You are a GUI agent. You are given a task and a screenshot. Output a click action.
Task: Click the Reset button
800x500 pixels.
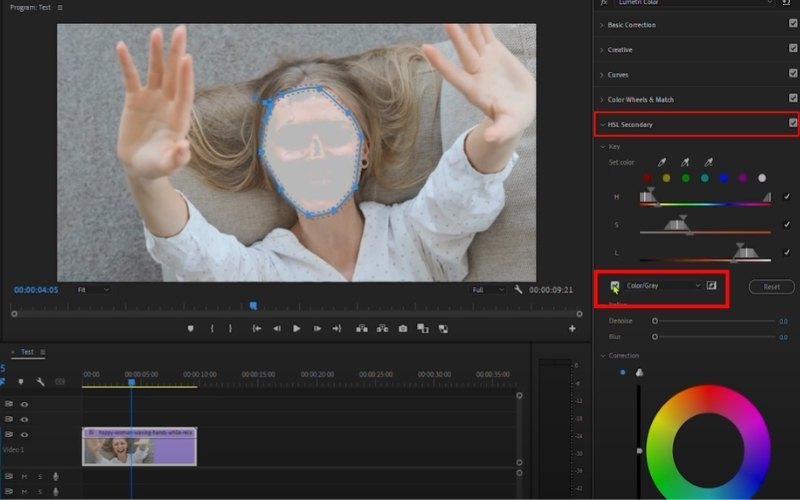coord(771,286)
